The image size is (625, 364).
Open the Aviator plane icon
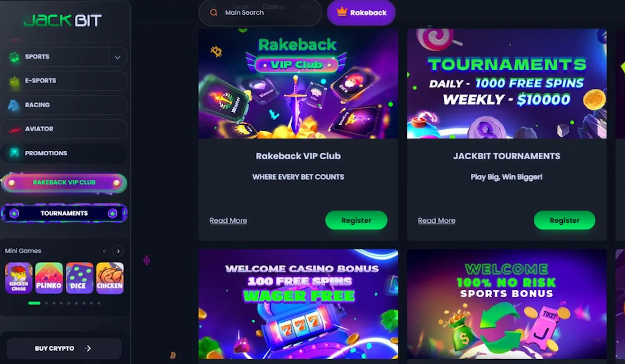[14, 129]
